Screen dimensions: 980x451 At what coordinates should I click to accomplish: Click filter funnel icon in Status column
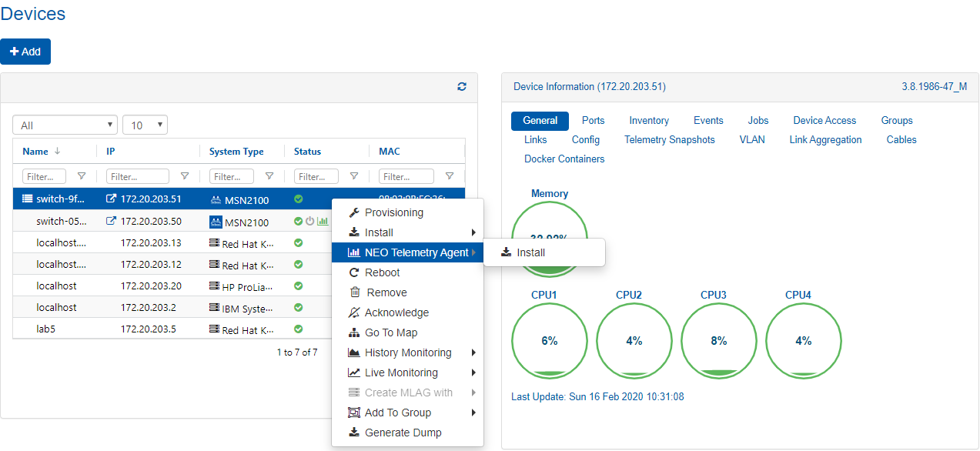click(x=354, y=176)
